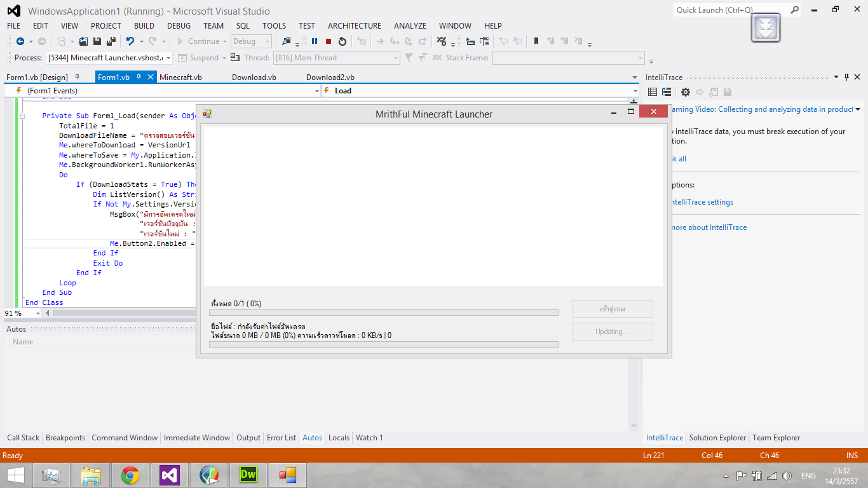Open the DEBUG menu
868x488 pixels.
click(179, 26)
